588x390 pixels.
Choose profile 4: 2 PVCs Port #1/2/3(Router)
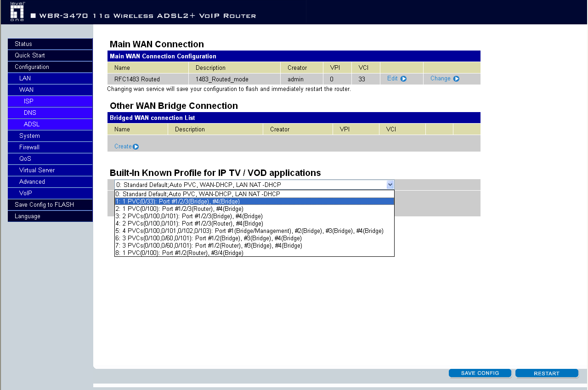click(x=254, y=223)
